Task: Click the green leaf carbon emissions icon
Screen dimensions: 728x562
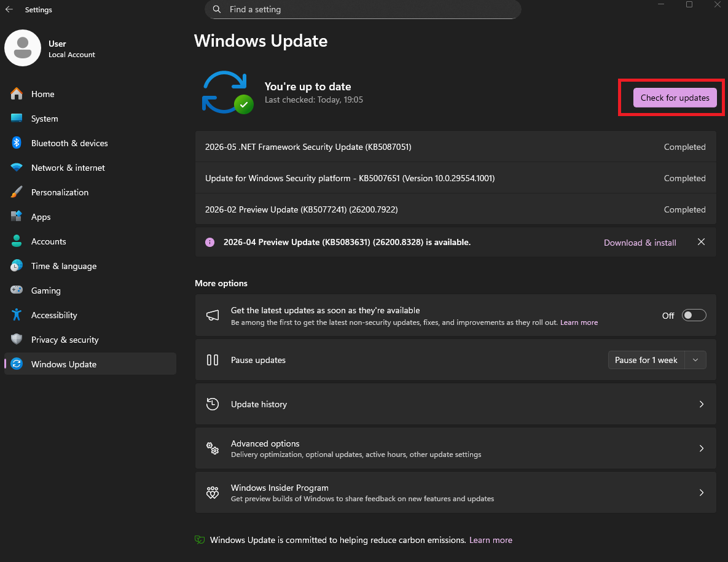Action: coord(200,540)
